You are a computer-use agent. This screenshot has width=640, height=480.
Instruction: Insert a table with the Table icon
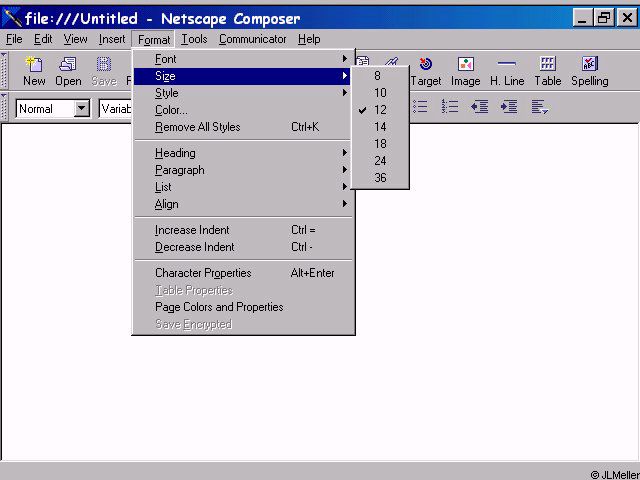pos(548,71)
